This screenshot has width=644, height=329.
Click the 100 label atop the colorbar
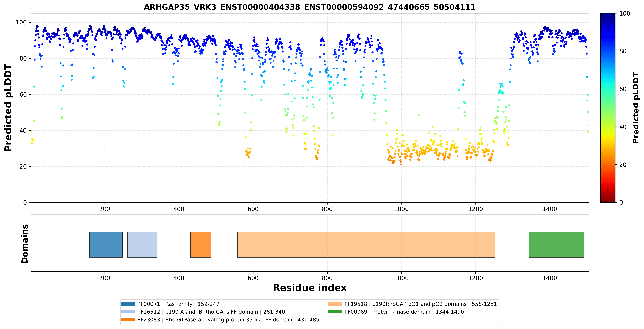(624, 14)
